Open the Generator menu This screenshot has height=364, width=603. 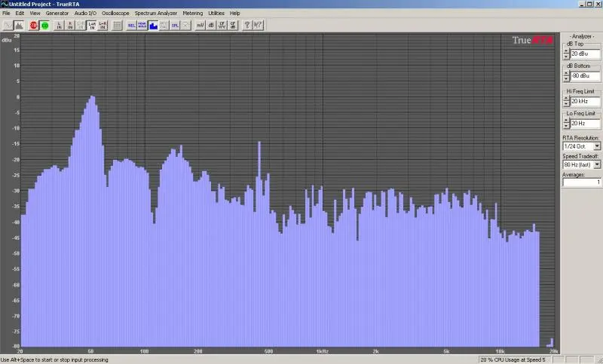(57, 14)
